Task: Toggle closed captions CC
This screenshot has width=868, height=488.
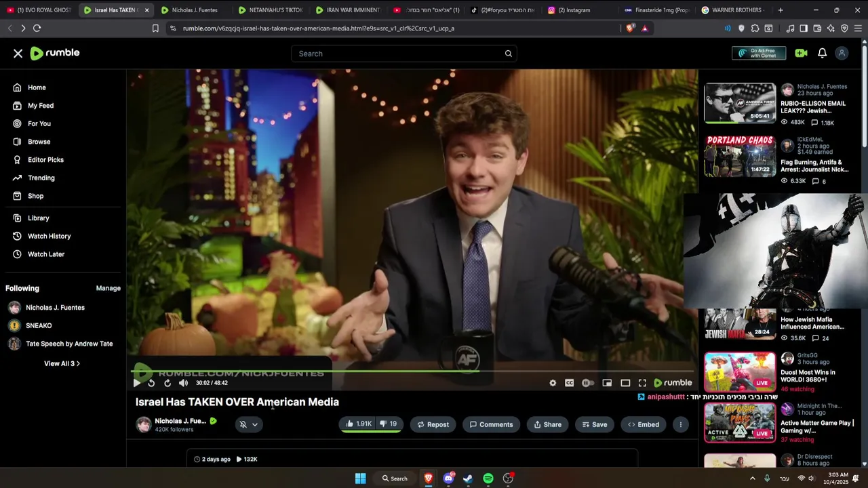Action: tap(570, 383)
